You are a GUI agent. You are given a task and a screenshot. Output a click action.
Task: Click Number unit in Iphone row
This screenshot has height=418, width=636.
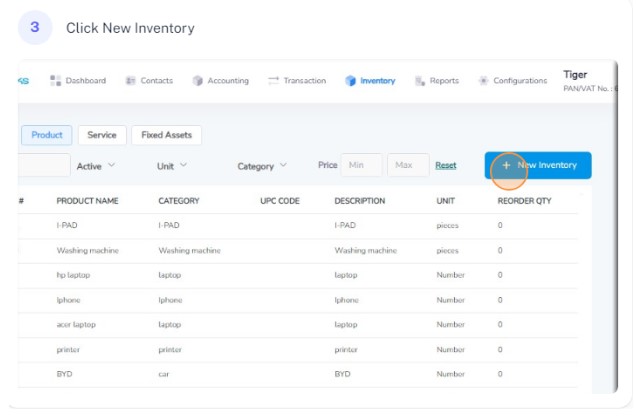click(x=451, y=300)
